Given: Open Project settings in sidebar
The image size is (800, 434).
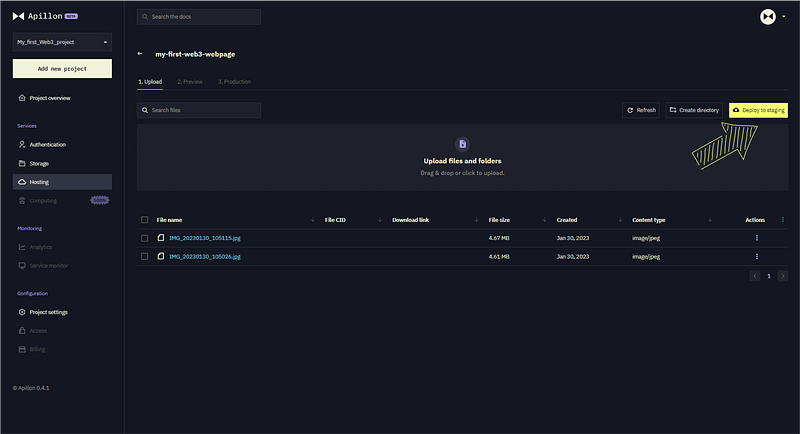Looking at the screenshot, I should point(62,312).
